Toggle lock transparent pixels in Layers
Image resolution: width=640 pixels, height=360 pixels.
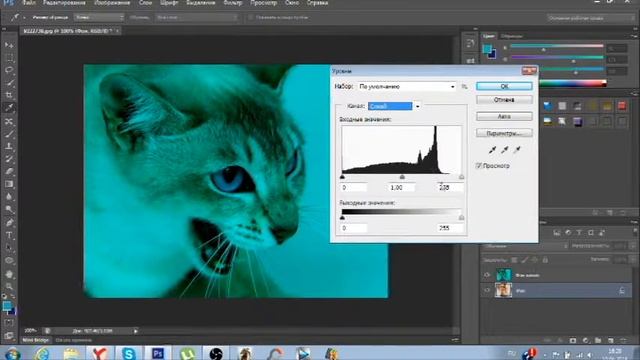click(x=514, y=260)
